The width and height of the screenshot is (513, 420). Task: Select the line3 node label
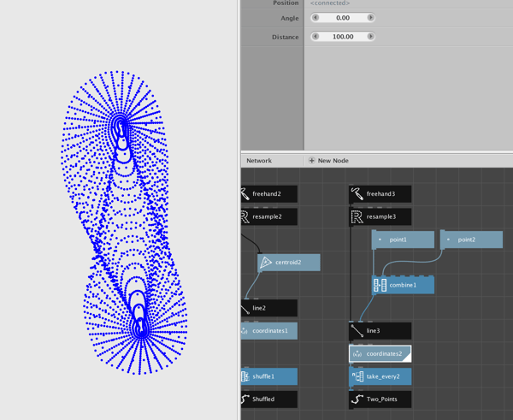coord(373,331)
